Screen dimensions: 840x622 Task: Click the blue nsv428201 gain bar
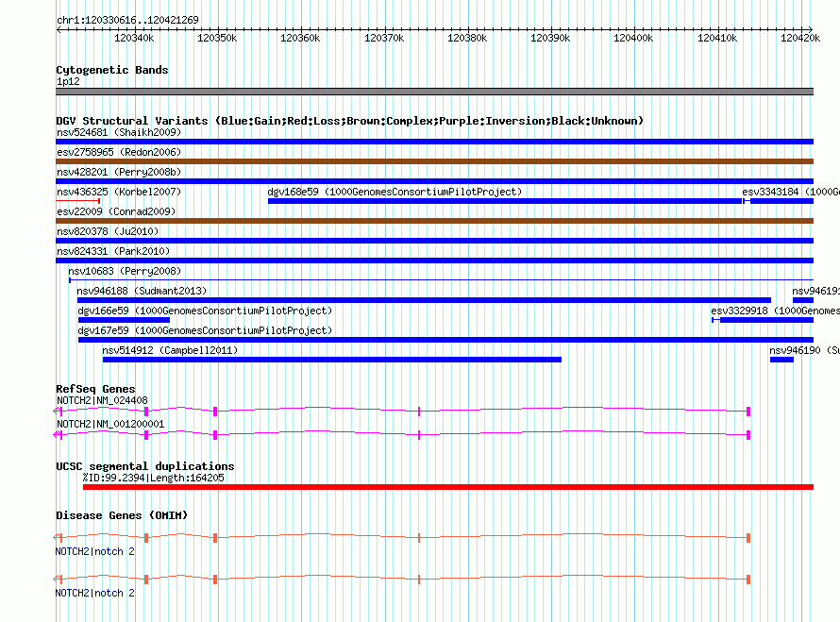click(434, 181)
